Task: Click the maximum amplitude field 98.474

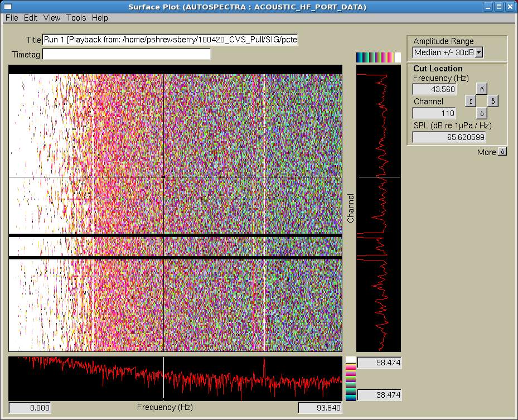Action: (x=380, y=363)
